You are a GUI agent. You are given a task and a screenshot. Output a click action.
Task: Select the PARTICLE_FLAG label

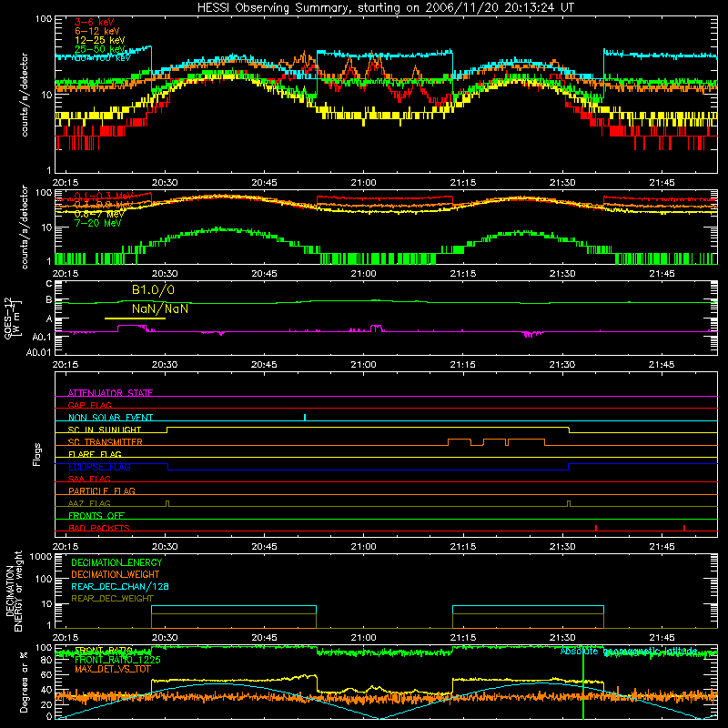(x=102, y=490)
